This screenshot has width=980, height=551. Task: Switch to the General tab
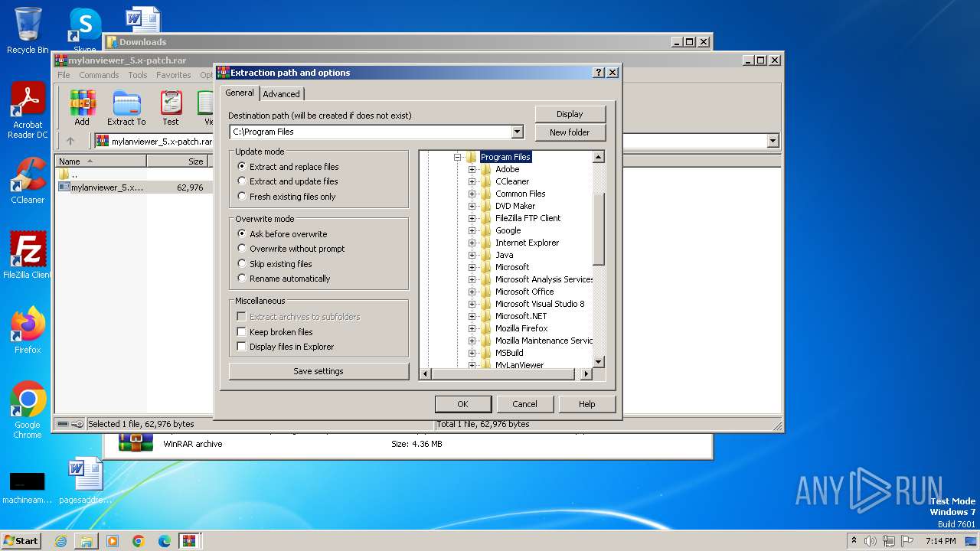pos(240,93)
